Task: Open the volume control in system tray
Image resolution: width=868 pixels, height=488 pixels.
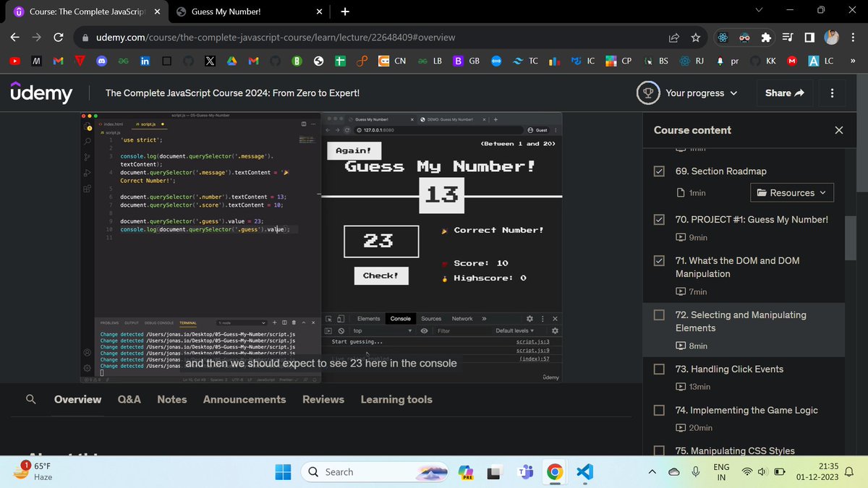Action: click(764, 472)
